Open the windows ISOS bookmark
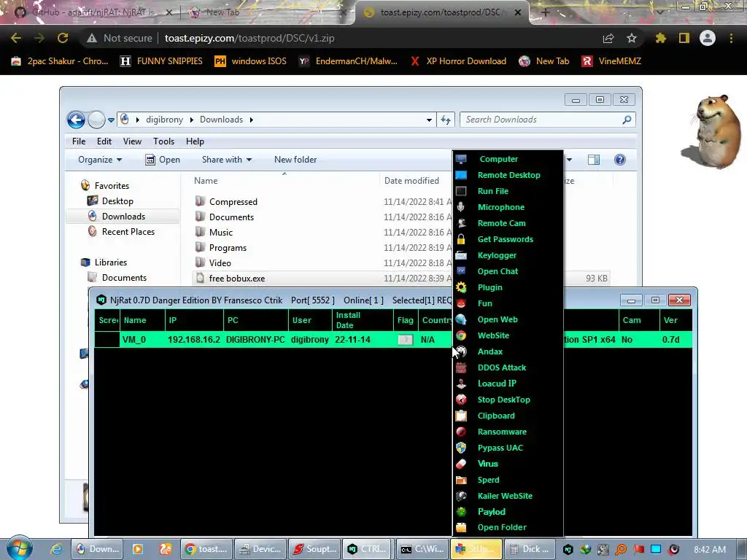Viewport: 747px width, 560px height. [x=251, y=61]
